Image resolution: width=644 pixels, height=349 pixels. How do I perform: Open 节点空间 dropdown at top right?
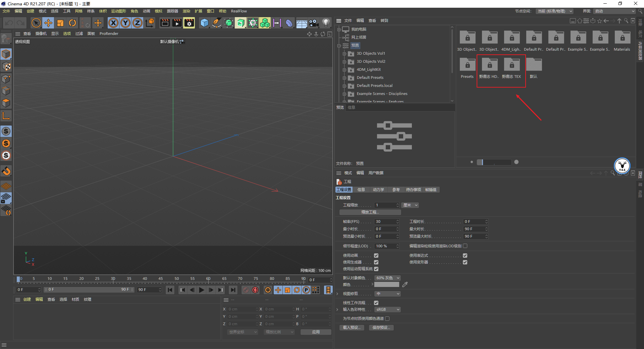555,11
